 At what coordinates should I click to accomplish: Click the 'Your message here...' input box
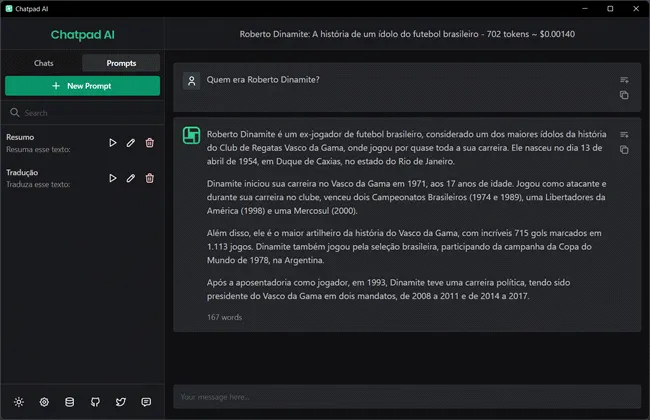click(x=407, y=397)
